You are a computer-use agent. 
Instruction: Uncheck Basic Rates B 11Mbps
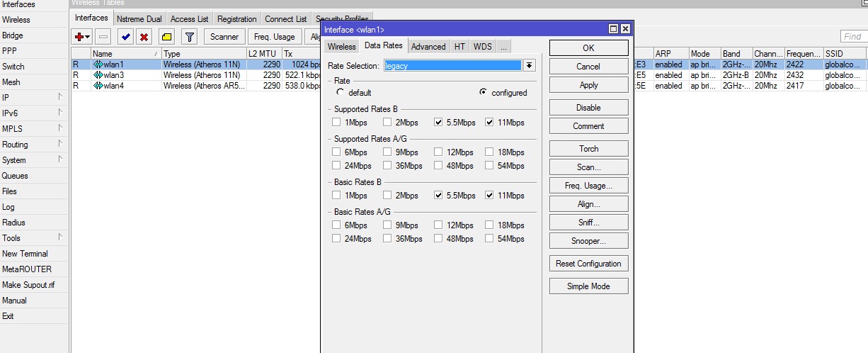(489, 195)
